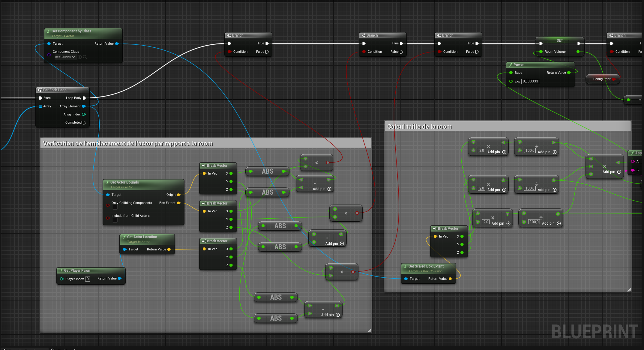The image size is (644, 350).
Task: Click the Box Extent output pin
Action: click(x=178, y=203)
